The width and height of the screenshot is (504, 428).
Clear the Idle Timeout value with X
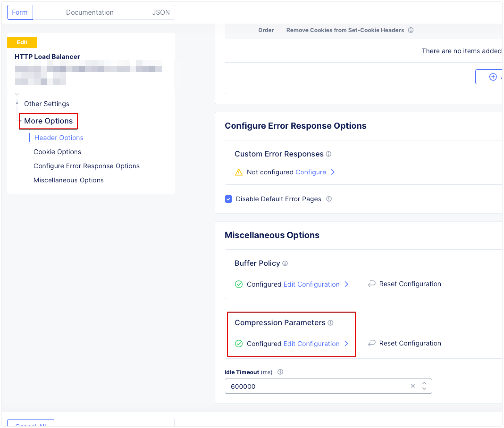coord(413,386)
